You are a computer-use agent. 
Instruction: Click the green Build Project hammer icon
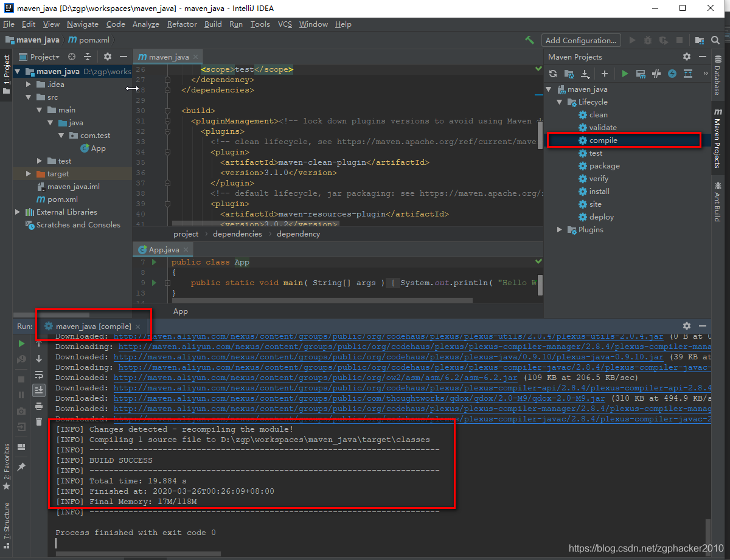[x=530, y=40]
